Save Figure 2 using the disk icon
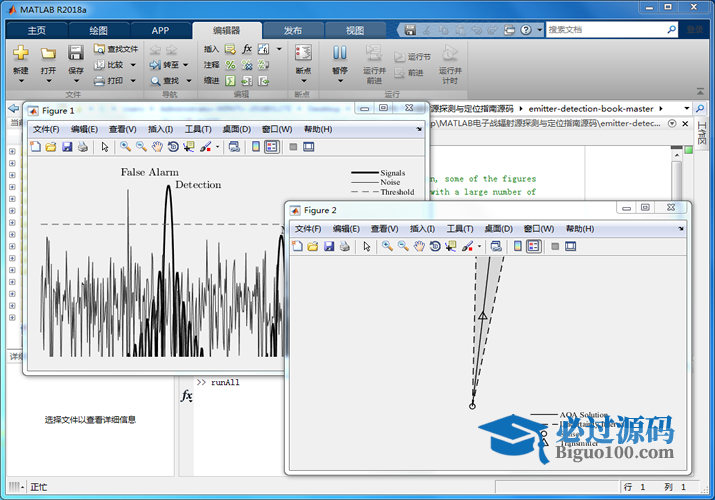The height and width of the screenshot is (500, 715). 328,246
